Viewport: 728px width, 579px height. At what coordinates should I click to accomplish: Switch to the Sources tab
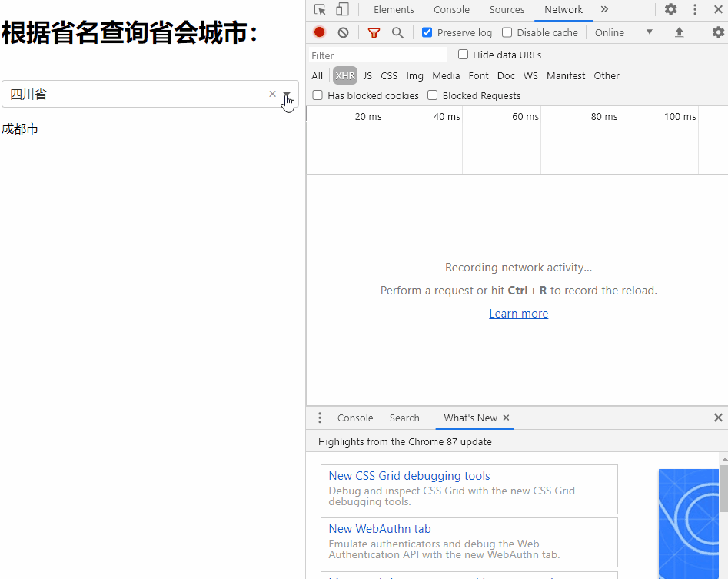pos(507,10)
